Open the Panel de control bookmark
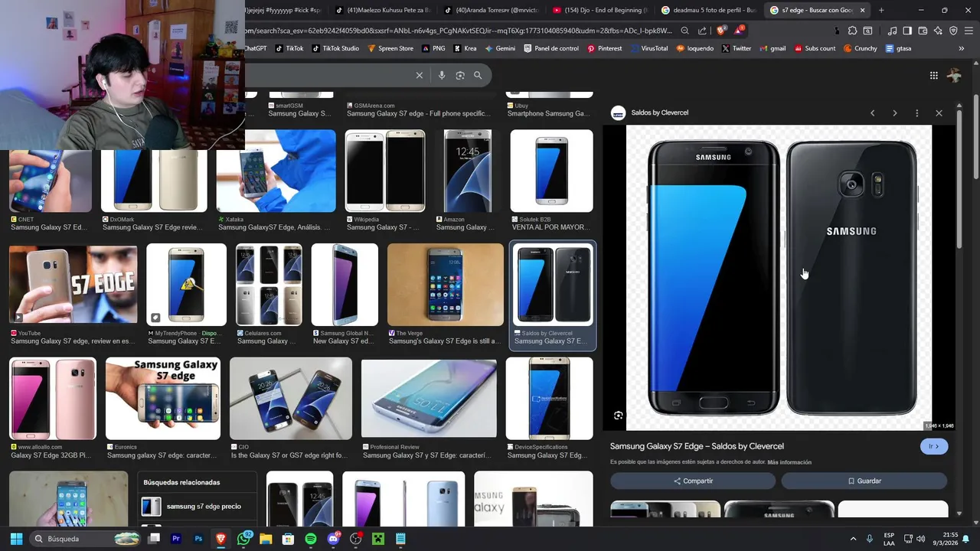 [x=551, y=48]
